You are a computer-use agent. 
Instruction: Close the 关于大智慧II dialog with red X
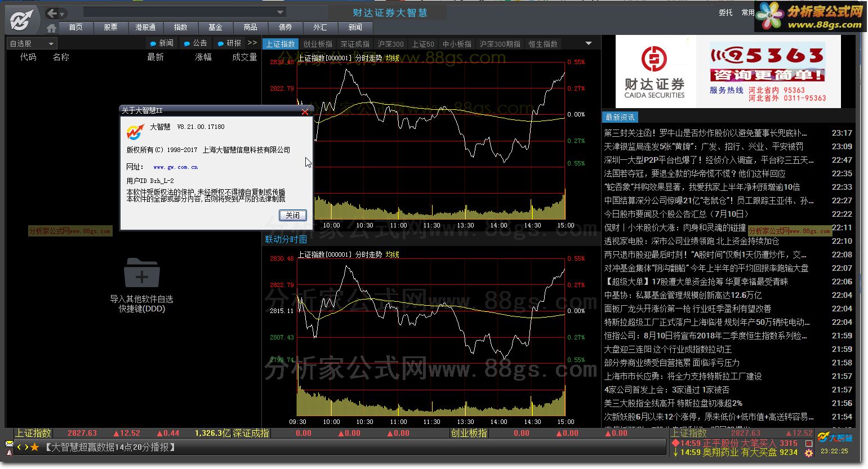(305, 111)
